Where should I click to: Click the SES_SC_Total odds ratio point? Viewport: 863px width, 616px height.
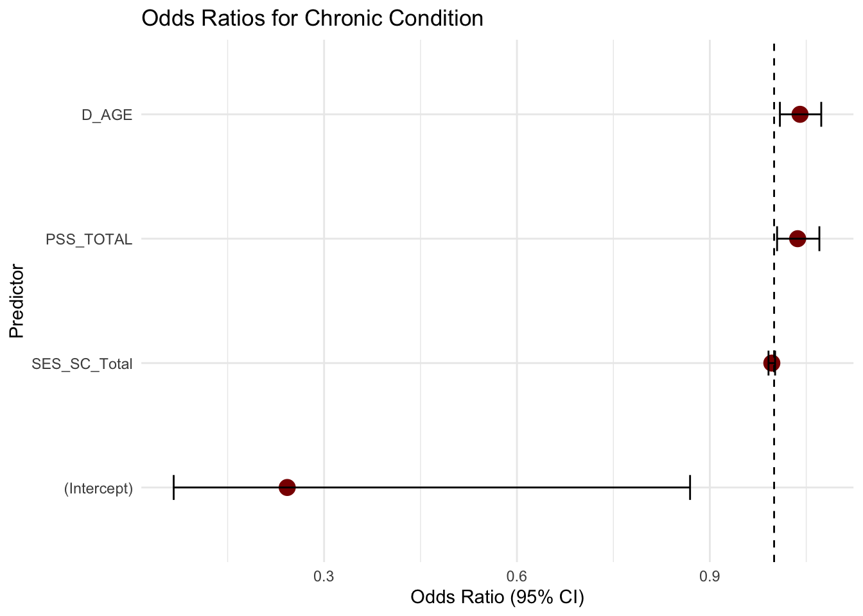click(x=771, y=363)
